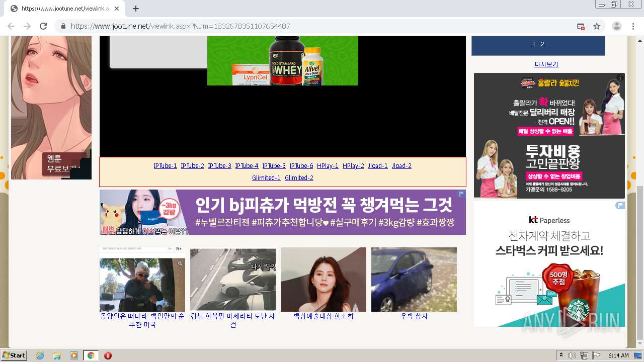Click the WHEY supplement ad in video area
The image size is (644, 362).
[283, 60]
